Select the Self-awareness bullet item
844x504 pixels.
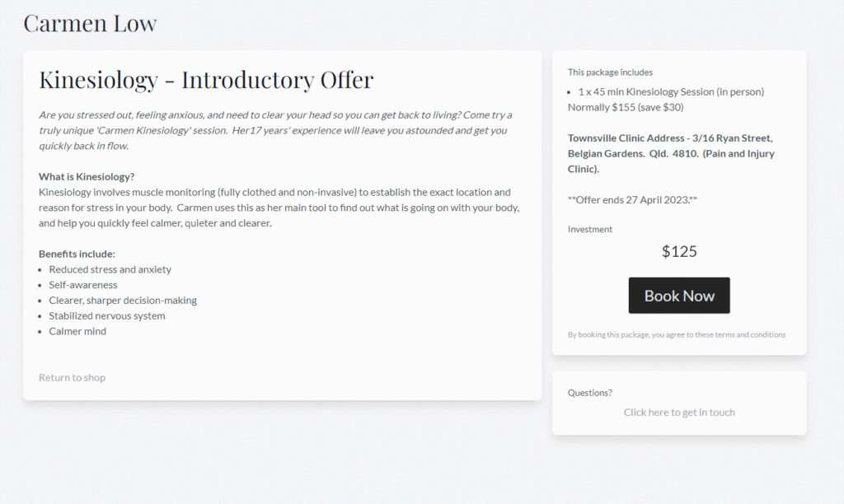pyautogui.click(x=83, y=285)
